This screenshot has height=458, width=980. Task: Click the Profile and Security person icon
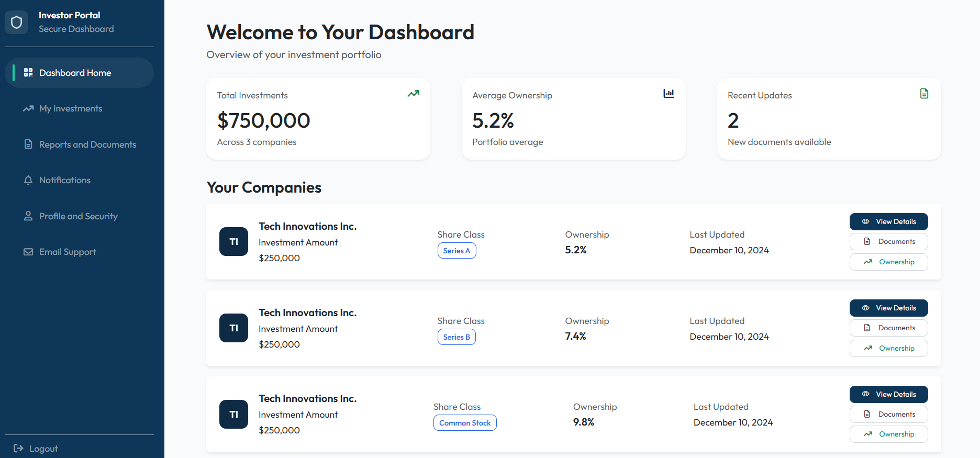(x=28, y=216)
